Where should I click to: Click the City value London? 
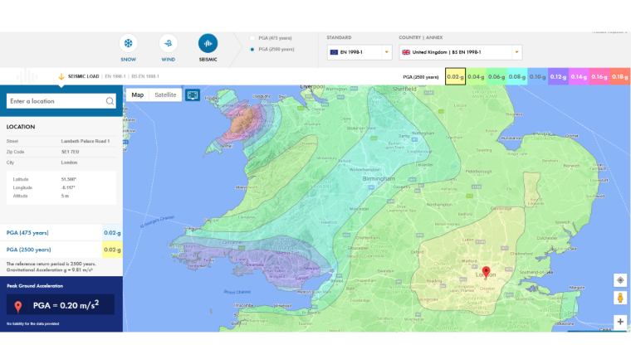[x=69, y=163]
